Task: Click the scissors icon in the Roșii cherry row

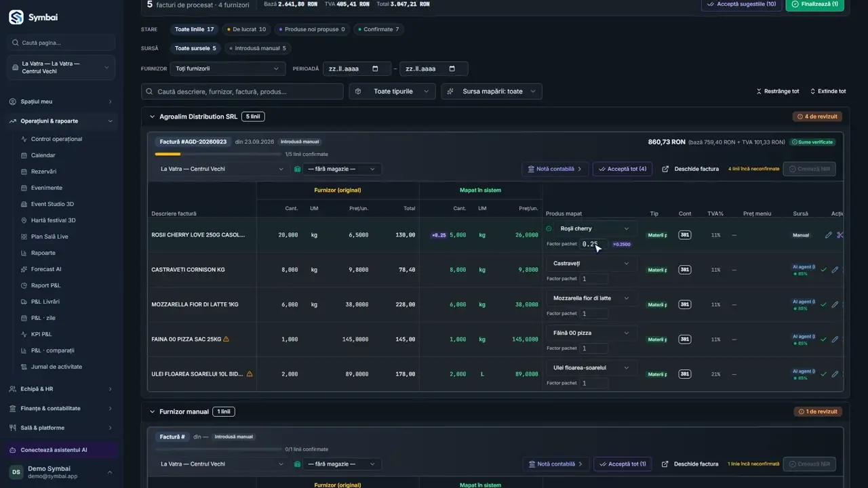Action: tap(840, 235)
